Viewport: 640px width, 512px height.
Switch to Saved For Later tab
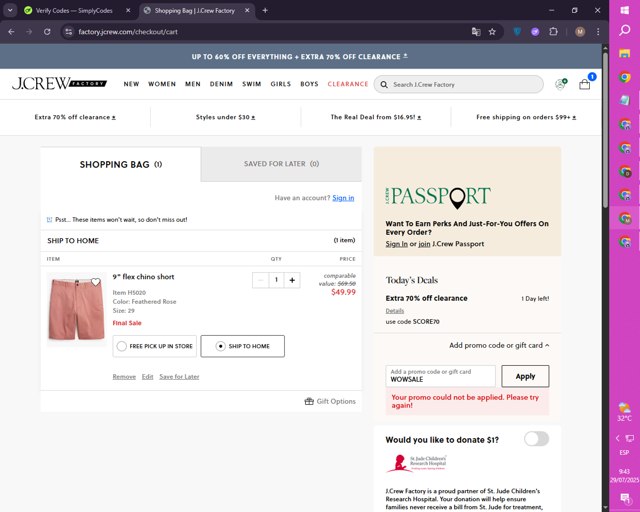(281, 164)
